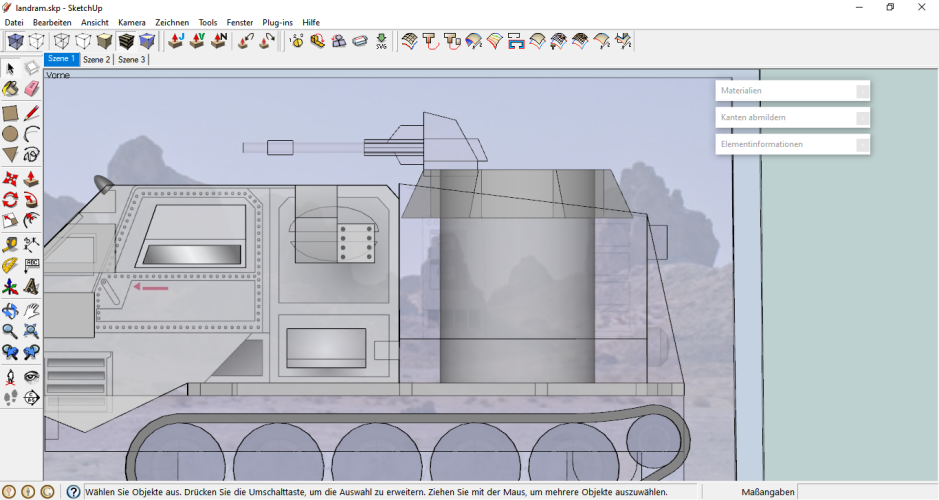Screen dimensions: 939x500
Task: Choose the Protractor tool
Action: pyautogui.click(x=10, y=265)
